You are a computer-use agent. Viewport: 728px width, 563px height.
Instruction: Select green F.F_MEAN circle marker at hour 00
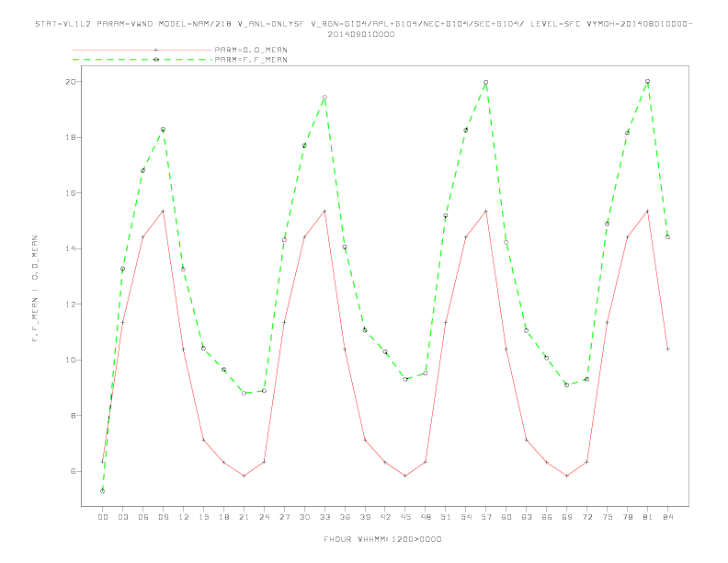coord(103,491)
